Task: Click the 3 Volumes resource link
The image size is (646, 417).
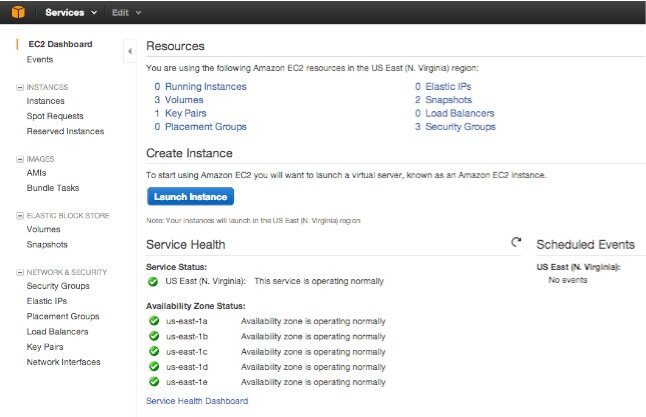Action: 179,100
